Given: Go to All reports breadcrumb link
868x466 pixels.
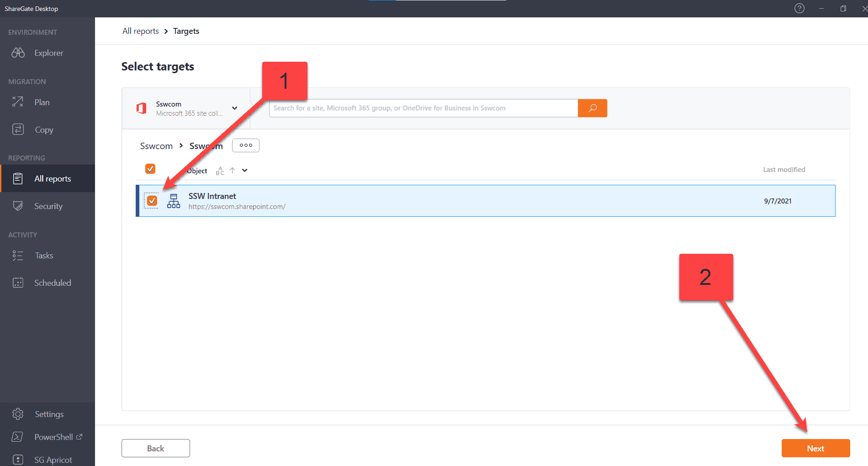Looking at the screenshot, I should 140,31.
